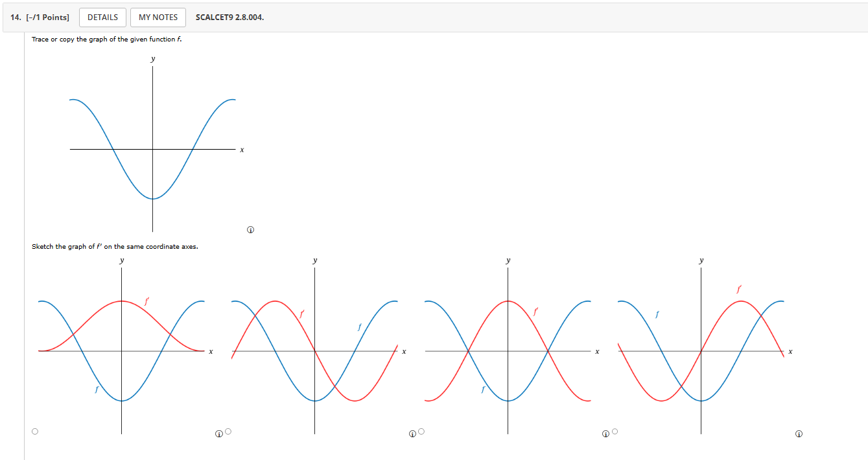
Task: Select the fourth answer choice radio button
Action: click(x=614, y=431)
